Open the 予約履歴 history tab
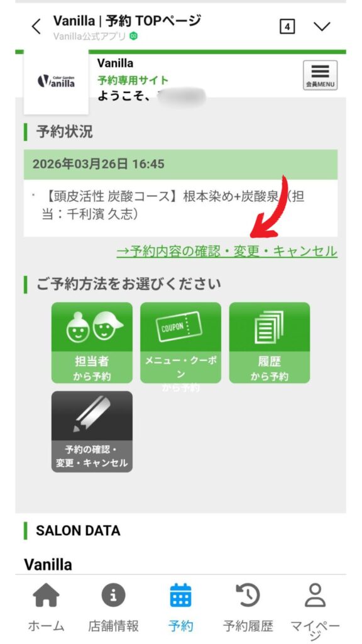The image size is (362, 644). 248,608
